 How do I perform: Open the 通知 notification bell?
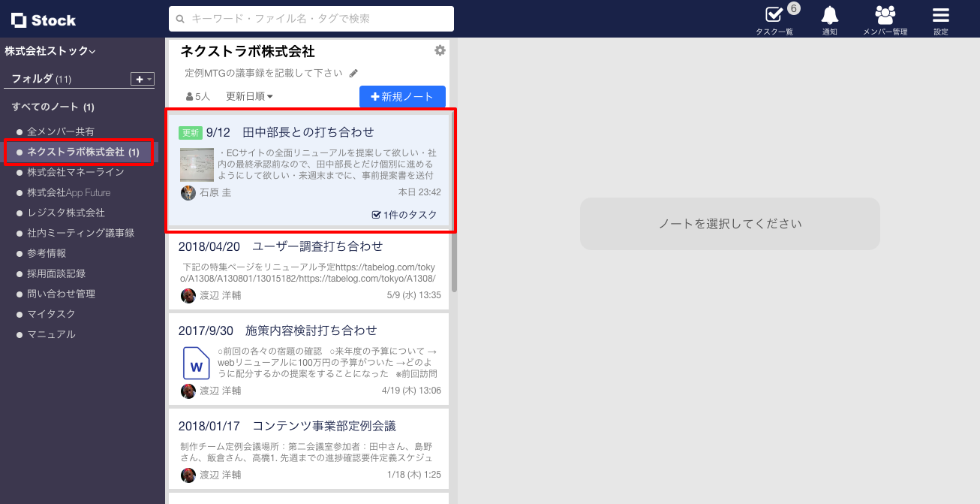[x=829, y=16]
